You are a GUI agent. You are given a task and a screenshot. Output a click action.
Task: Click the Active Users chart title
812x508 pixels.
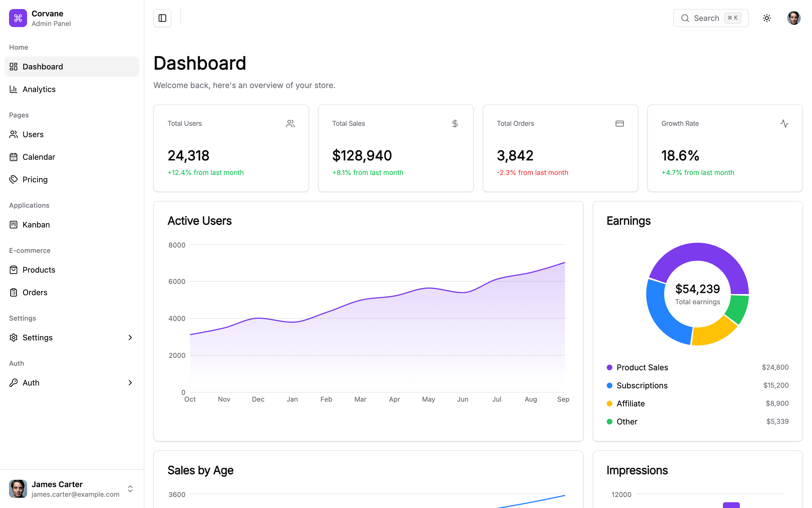(x=200, y=221)
